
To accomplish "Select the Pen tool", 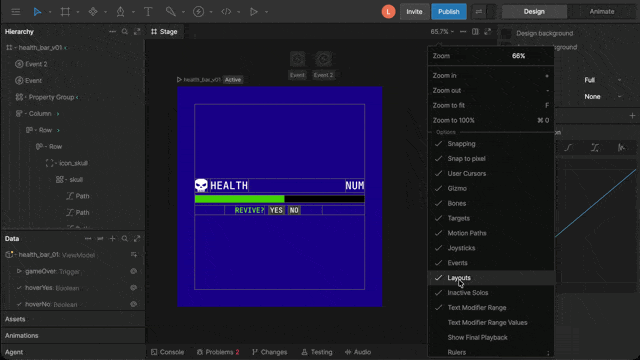I will (120, 11).
